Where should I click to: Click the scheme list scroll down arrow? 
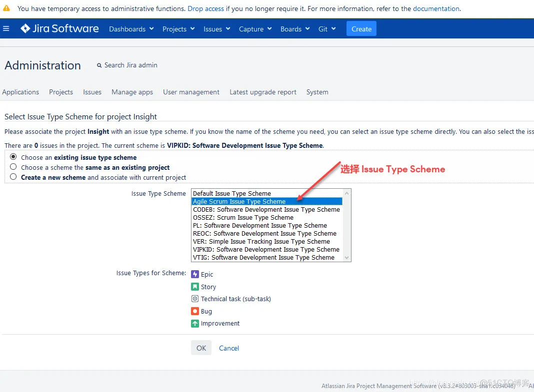click(346, 257)
